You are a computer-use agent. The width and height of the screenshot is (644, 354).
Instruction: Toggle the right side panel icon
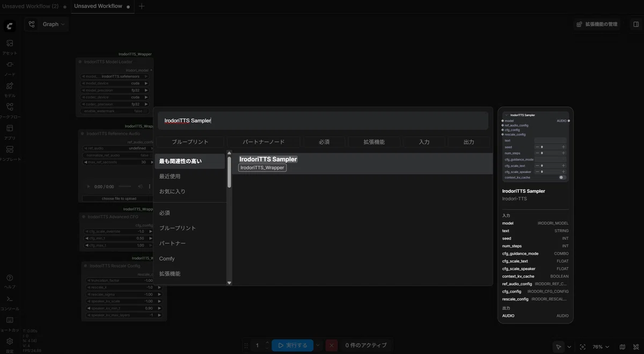[636, 24]
